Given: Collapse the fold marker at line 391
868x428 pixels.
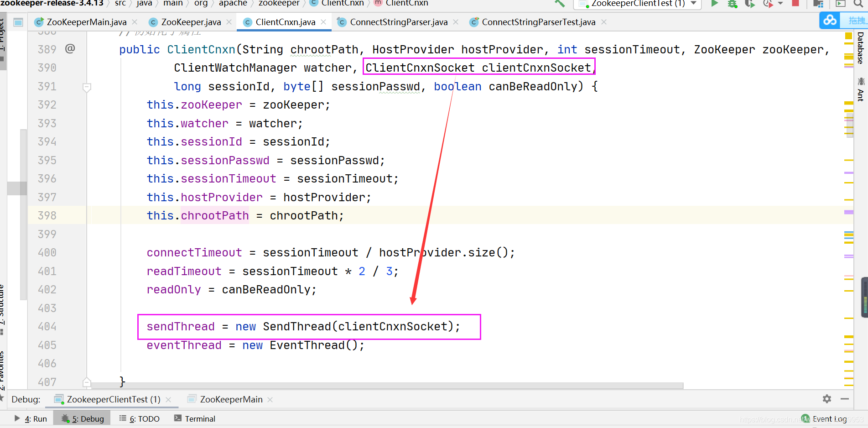Looking at the screenshot, I should 87,87.
